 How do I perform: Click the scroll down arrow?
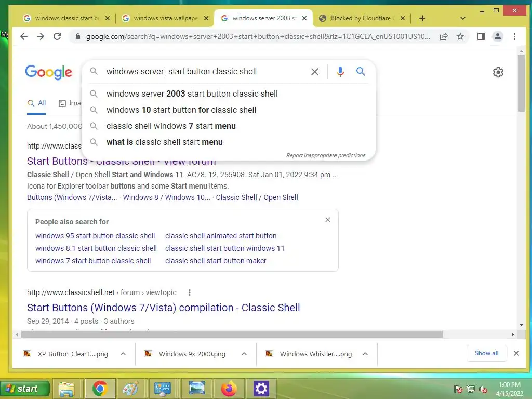click(521, 325)
